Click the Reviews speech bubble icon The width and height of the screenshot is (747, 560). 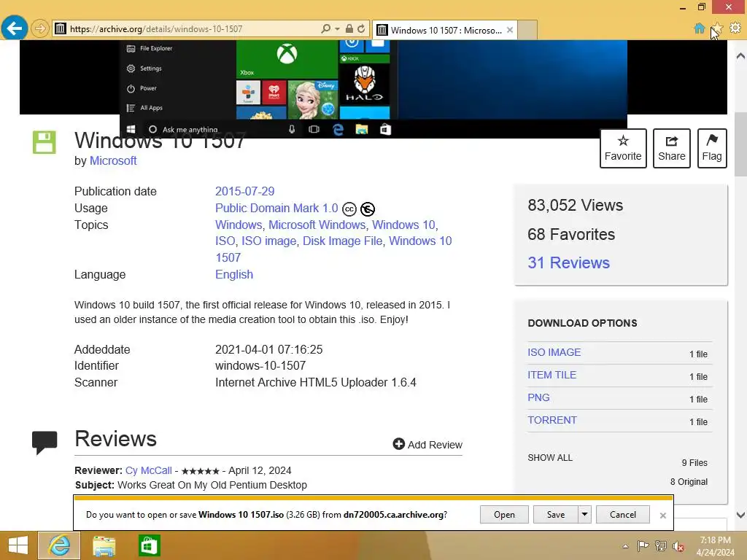(44, 443)
